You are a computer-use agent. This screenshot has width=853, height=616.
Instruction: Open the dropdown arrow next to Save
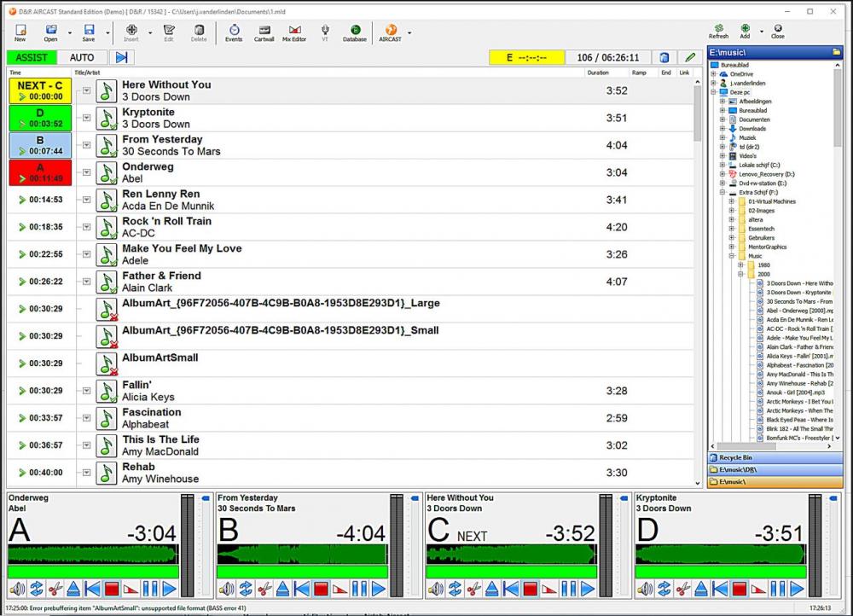tap(107, 33)
